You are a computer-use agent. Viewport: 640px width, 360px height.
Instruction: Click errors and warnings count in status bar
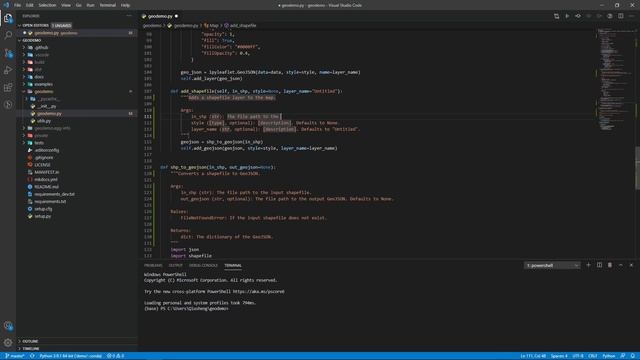pos(116,356)
